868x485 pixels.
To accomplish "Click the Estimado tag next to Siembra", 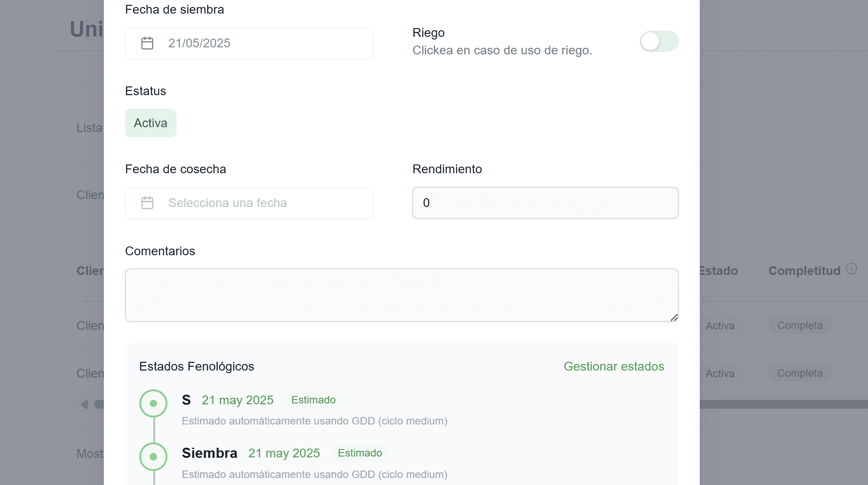I will (x=360, y=453).
